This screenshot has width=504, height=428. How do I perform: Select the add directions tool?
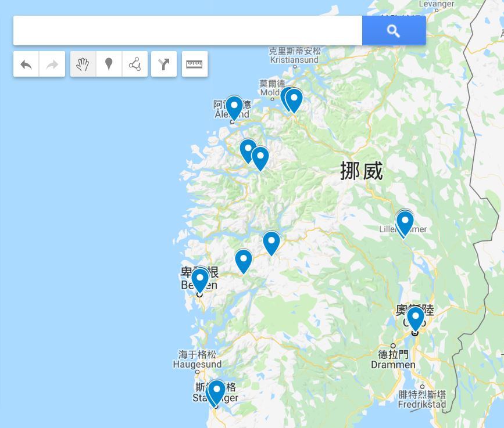click(x=164, y=64)
